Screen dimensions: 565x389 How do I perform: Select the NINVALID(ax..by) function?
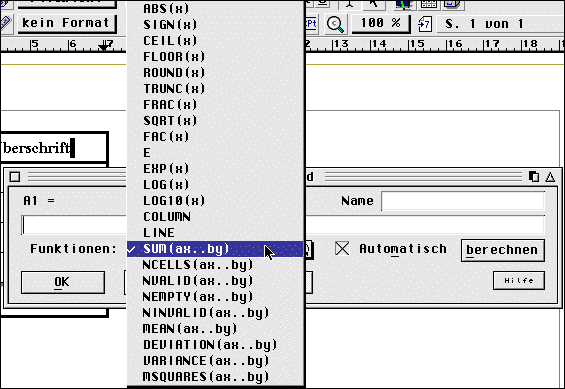coord(216,312)
